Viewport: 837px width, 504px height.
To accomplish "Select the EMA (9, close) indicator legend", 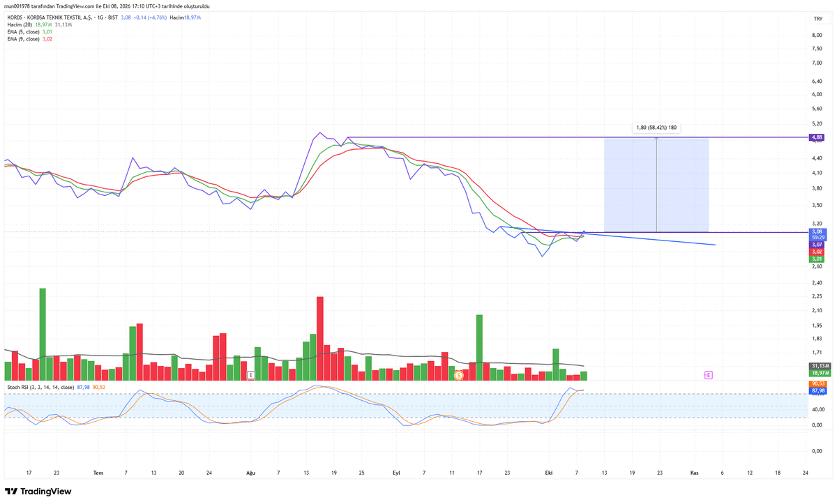I will (x=23, y=39).
